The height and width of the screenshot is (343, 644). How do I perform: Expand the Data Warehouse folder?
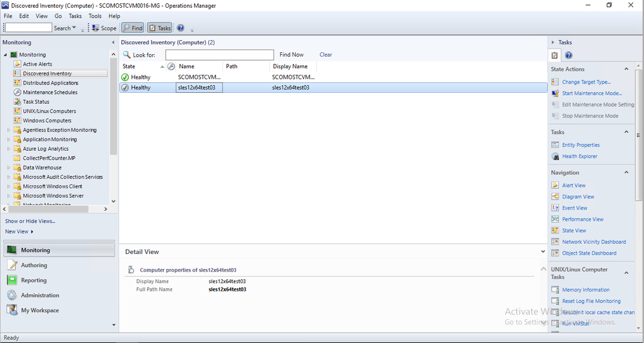pyautogui.click(x=8, y=168)
